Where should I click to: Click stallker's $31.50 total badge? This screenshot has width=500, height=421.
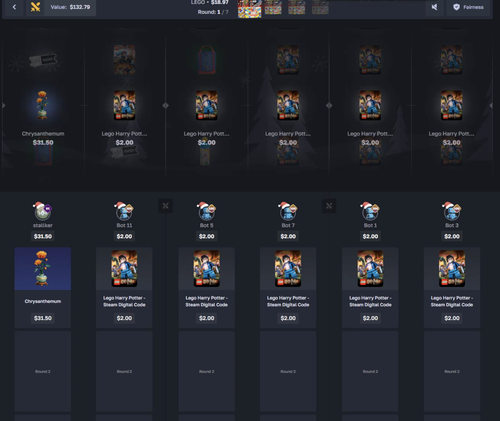click(43, 236)
